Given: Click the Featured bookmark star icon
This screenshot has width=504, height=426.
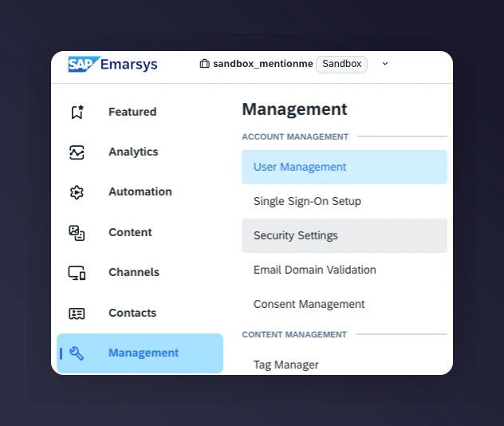Looking at the screenshot, I should (x=77, y=112).
